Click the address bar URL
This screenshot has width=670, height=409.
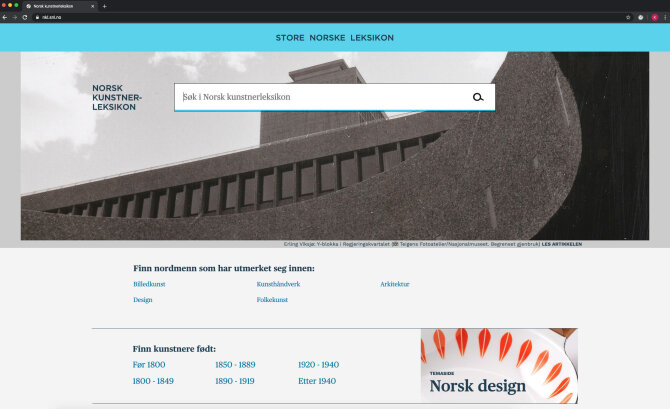pyautogui.click(x=52, y=17)
